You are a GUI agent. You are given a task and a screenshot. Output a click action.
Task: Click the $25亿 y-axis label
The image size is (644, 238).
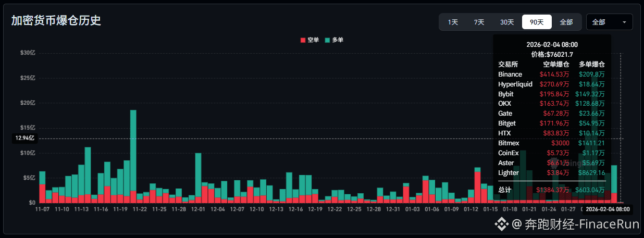tap(28, 78)
